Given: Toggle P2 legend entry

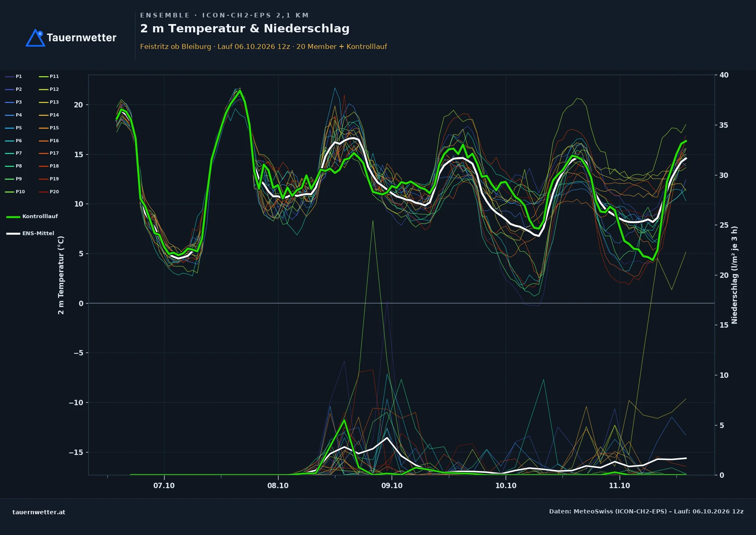Looking at the screenshot, I should (x=14, y=89).
